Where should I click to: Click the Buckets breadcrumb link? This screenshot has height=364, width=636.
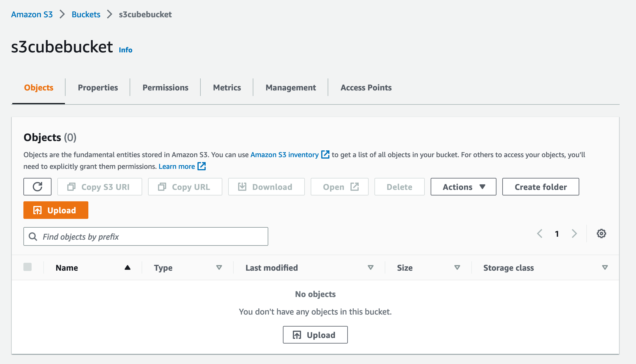tap(86, 14)
